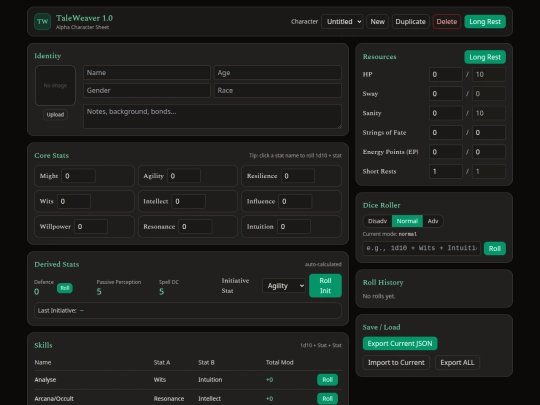Roll Agility by clicking its stat label
The image size is (540, 405).
pos(154,176)
